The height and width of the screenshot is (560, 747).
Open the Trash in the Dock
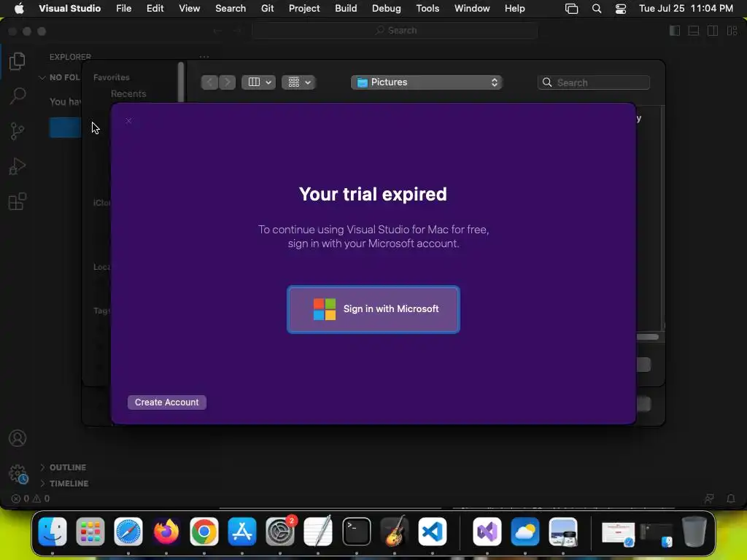coord(694,532)
